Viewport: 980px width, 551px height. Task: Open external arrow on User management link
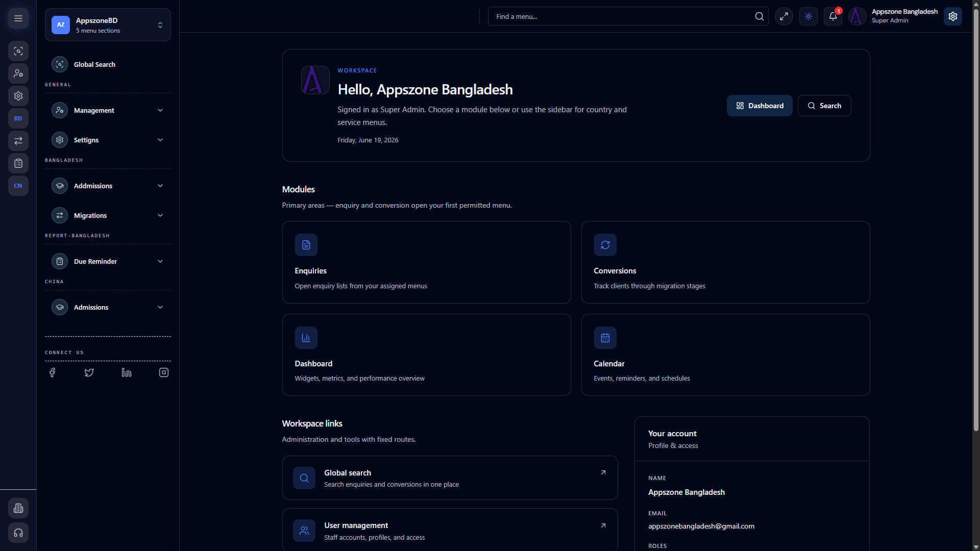click(x=603, y=525)
